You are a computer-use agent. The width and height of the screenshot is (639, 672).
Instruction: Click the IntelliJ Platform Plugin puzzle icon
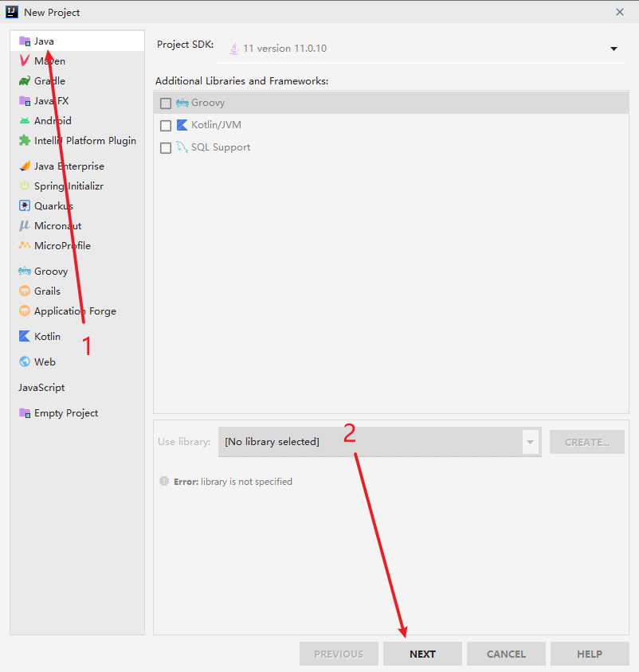pos(25,141)
